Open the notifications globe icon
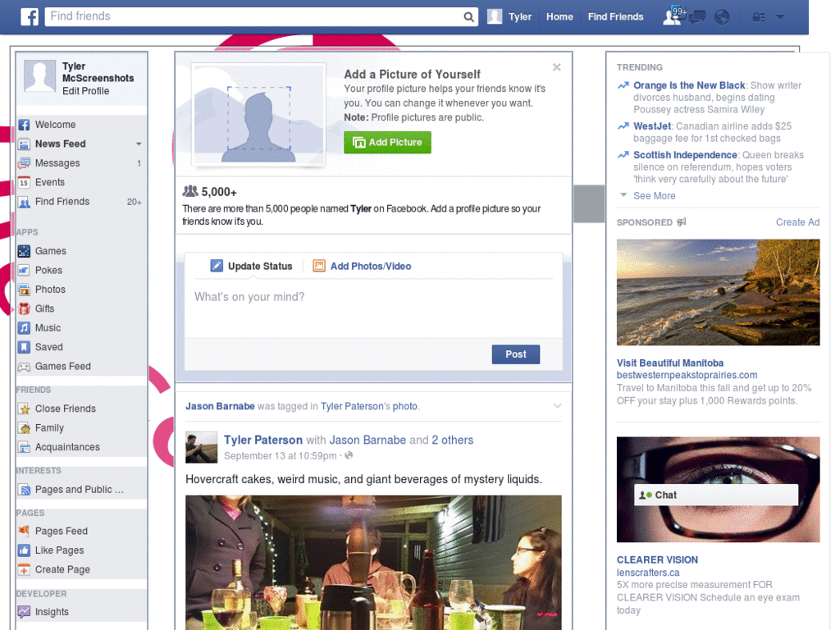This screenshot has width=840, height=630. (x=722, y=17)
